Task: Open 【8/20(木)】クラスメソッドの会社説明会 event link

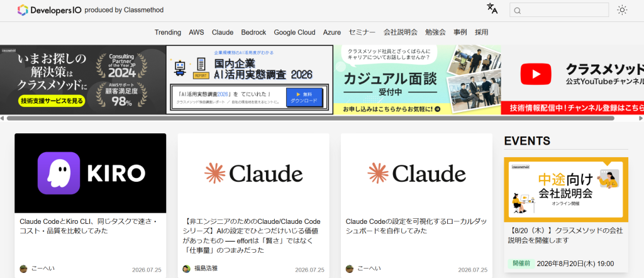Action: 565,235
